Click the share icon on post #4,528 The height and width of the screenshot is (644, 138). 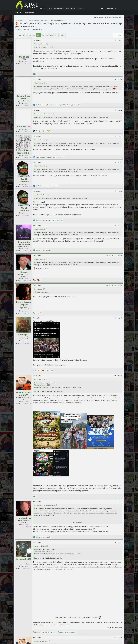point(115,255)
